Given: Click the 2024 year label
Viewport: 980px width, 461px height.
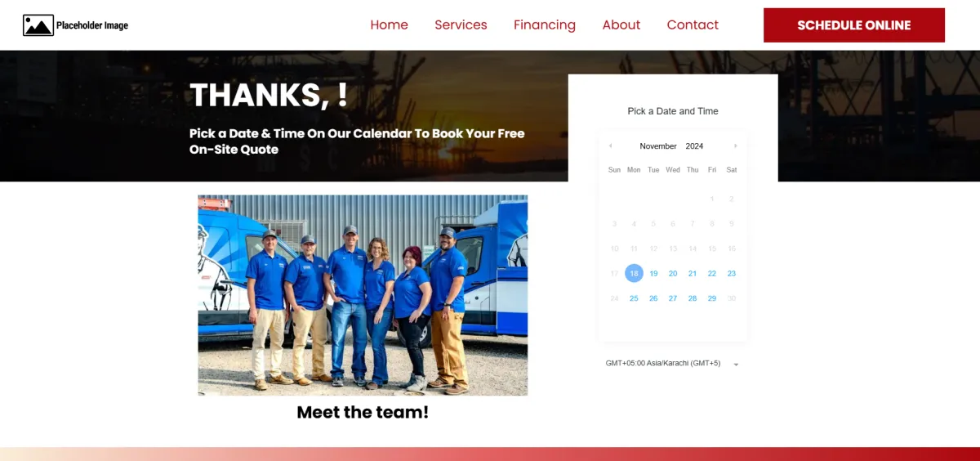Looking at the screenshot, I should coord(694,146).
